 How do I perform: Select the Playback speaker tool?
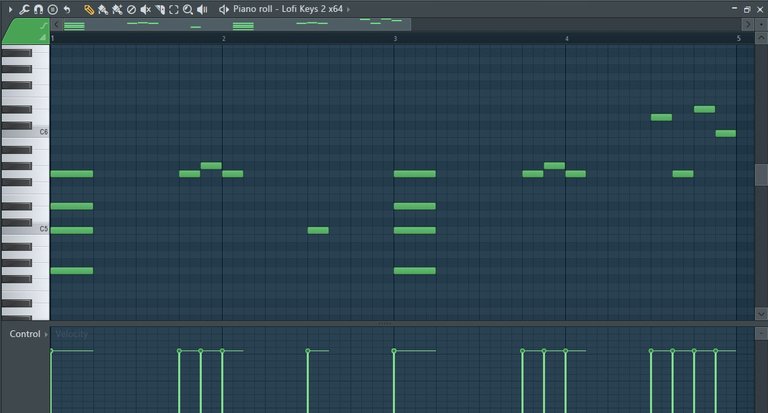pyautogui.click(x=202, y=9)
